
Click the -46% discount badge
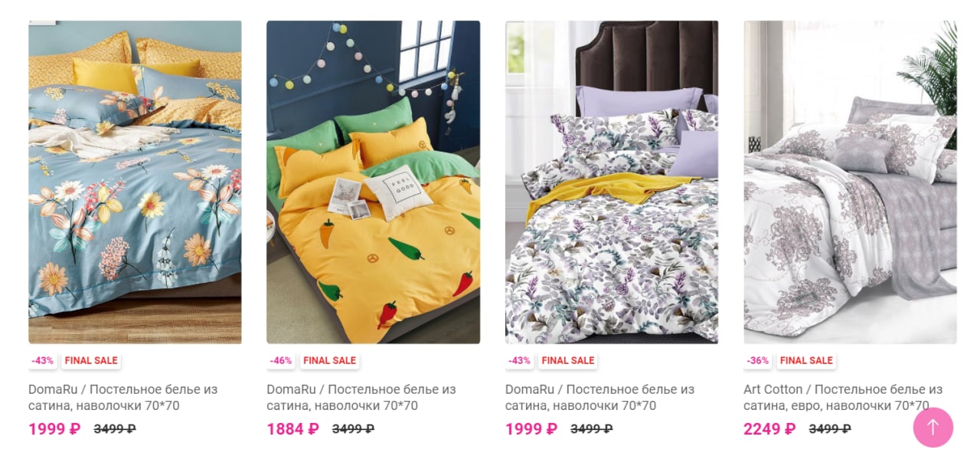(x=281, y=360)
